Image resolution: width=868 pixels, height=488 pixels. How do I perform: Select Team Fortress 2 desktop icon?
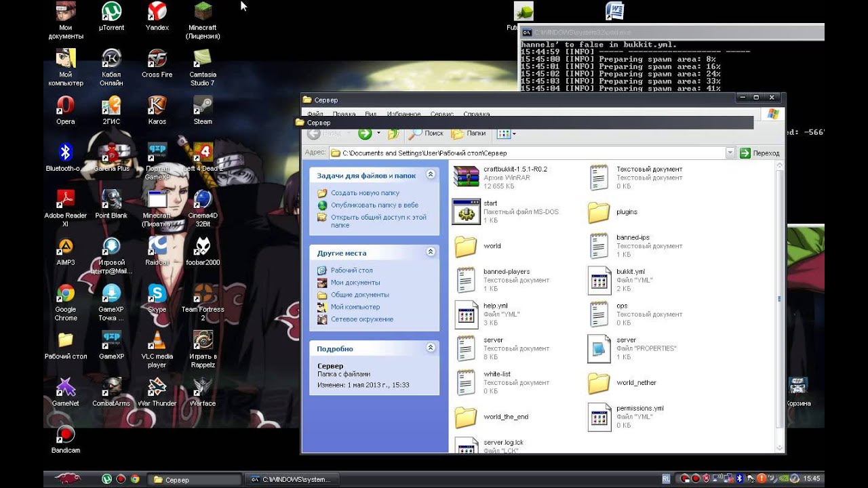[203, 302]
